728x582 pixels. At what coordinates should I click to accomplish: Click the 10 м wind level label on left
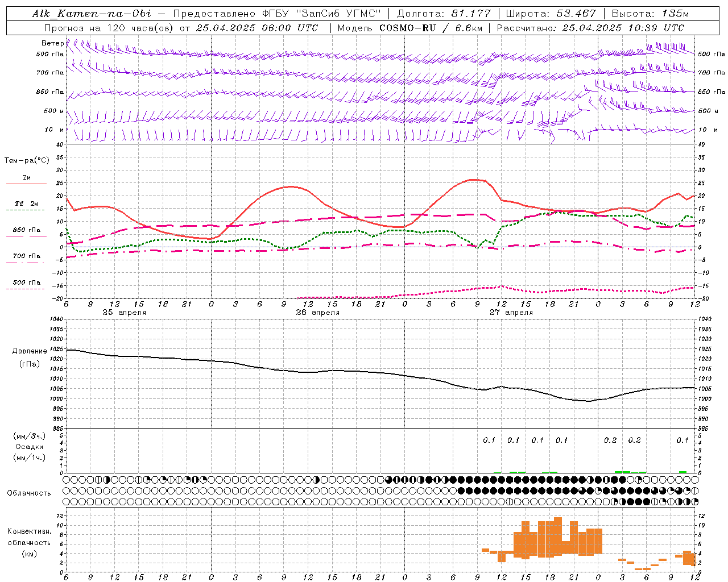[54, 130]
